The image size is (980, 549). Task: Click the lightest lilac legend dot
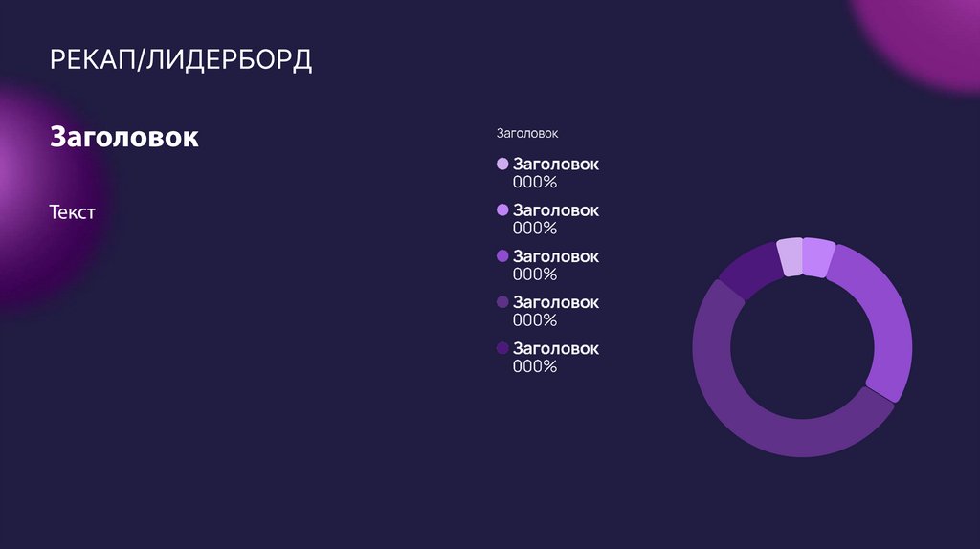502,165
